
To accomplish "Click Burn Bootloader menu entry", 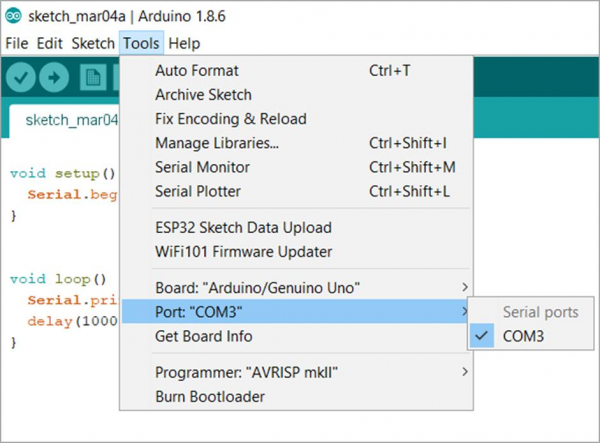I will point(209,397).
